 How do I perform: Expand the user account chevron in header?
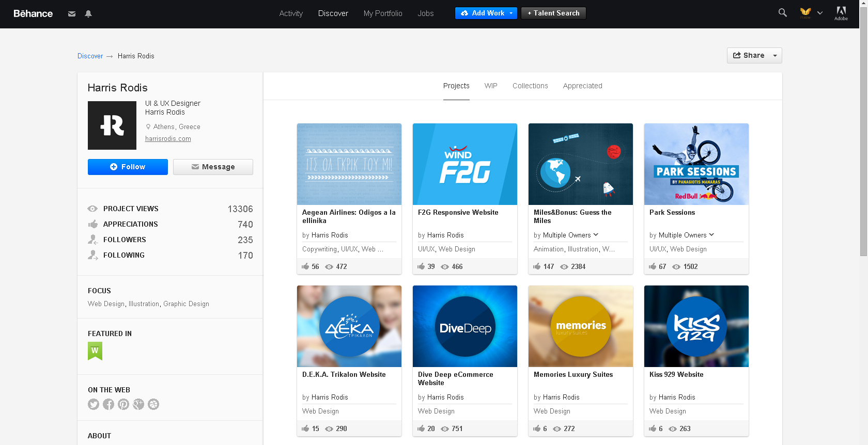[820, 13]
